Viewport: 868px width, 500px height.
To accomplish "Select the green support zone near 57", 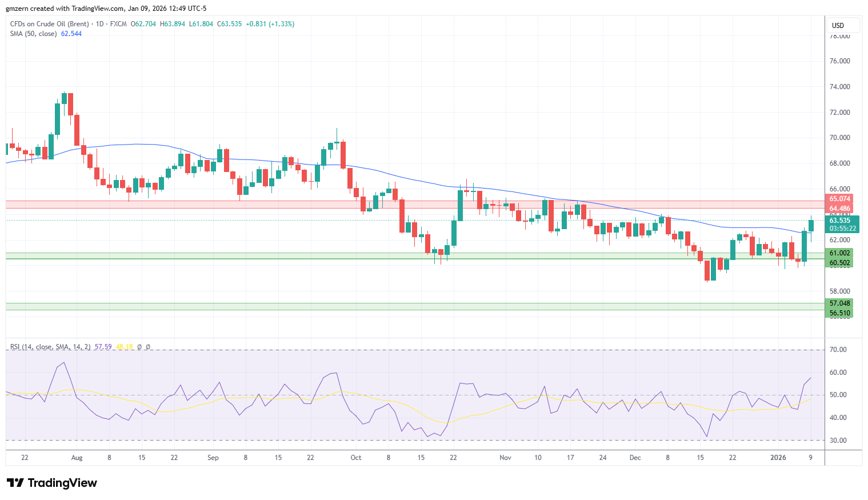I will 415,307.
